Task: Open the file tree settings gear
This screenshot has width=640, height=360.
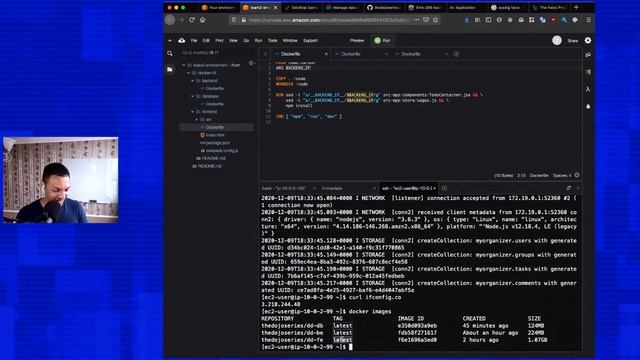Action: click(251, 63)
